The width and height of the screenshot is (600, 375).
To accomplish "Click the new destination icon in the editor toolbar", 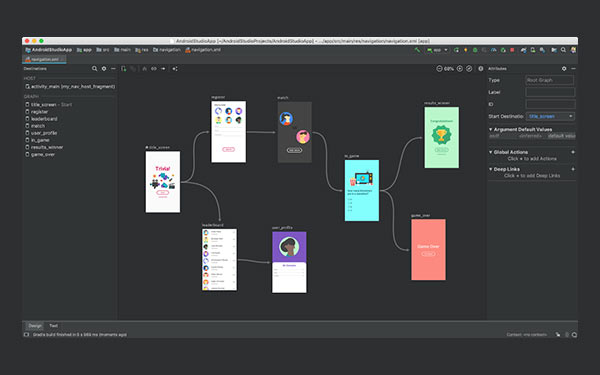I will click(x=124, y=69).
